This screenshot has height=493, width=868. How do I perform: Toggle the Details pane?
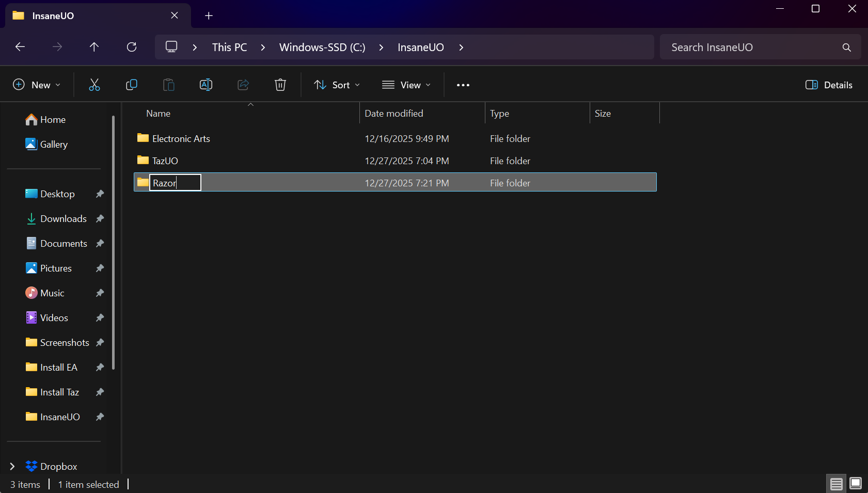[x=829, y=85]
